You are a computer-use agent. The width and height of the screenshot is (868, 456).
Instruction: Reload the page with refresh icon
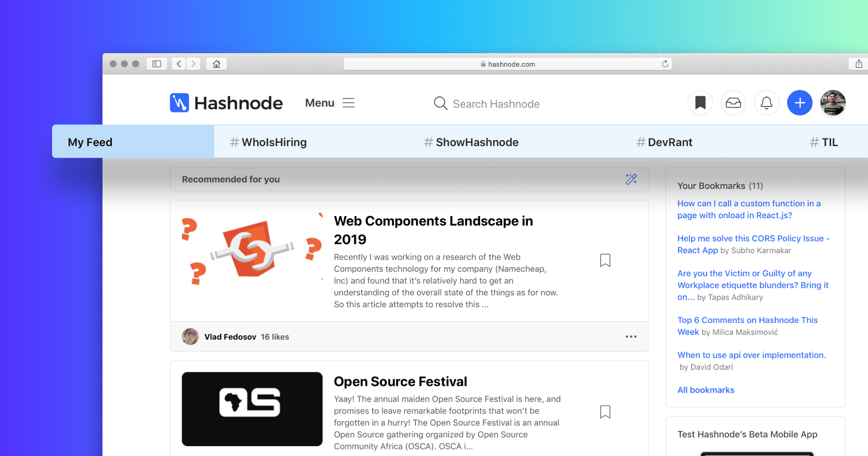[665, 64]
